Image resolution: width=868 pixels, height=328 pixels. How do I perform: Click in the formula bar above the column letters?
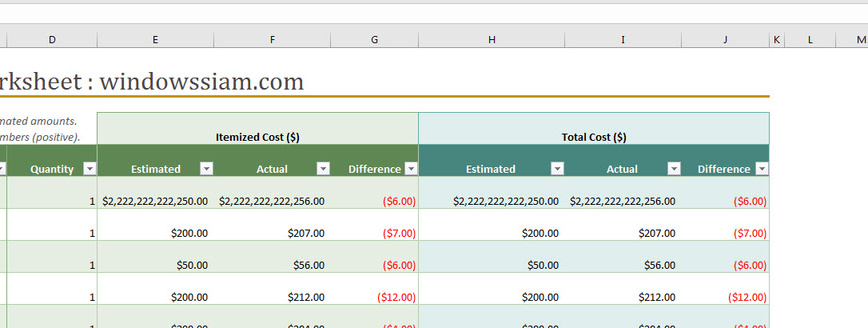coord(434,14)
